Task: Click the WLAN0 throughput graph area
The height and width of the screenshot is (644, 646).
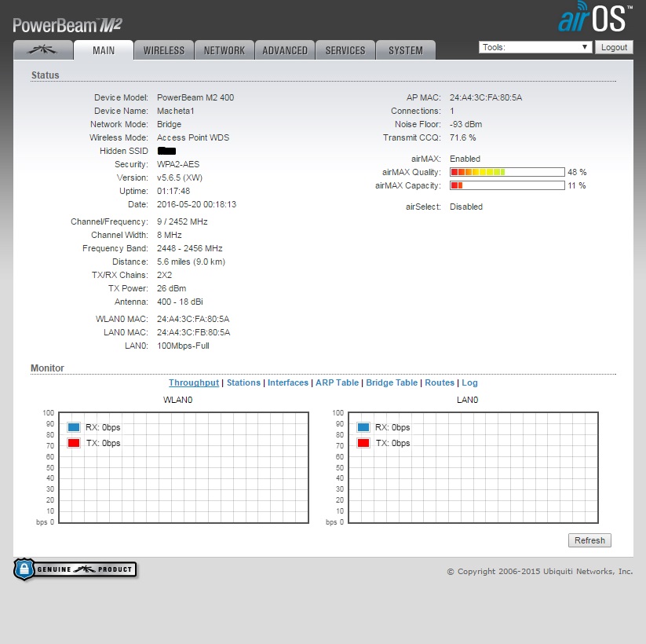Action: (x=184, y=467)
